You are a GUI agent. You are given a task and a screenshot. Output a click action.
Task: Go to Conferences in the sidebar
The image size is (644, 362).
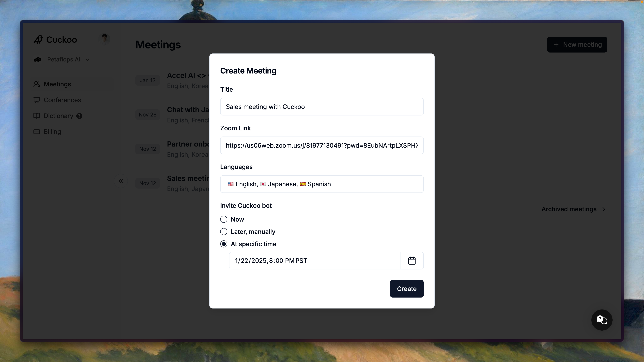[62, 100]
